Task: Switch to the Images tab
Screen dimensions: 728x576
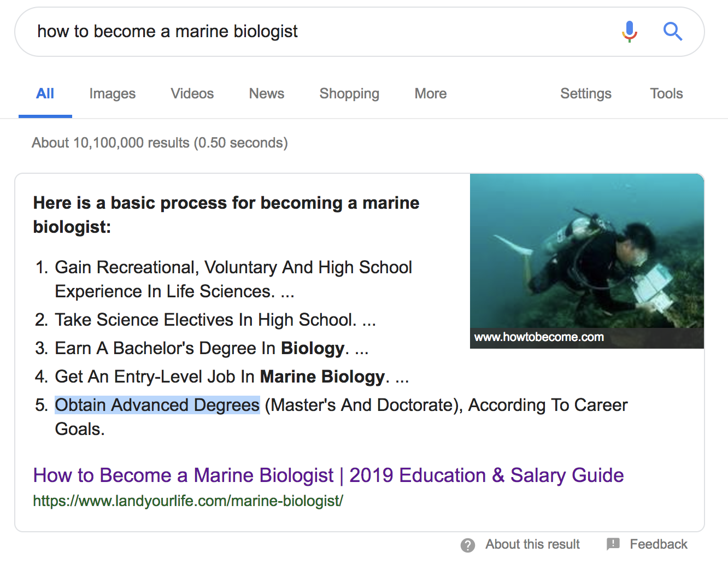Action: coord(113,93)
